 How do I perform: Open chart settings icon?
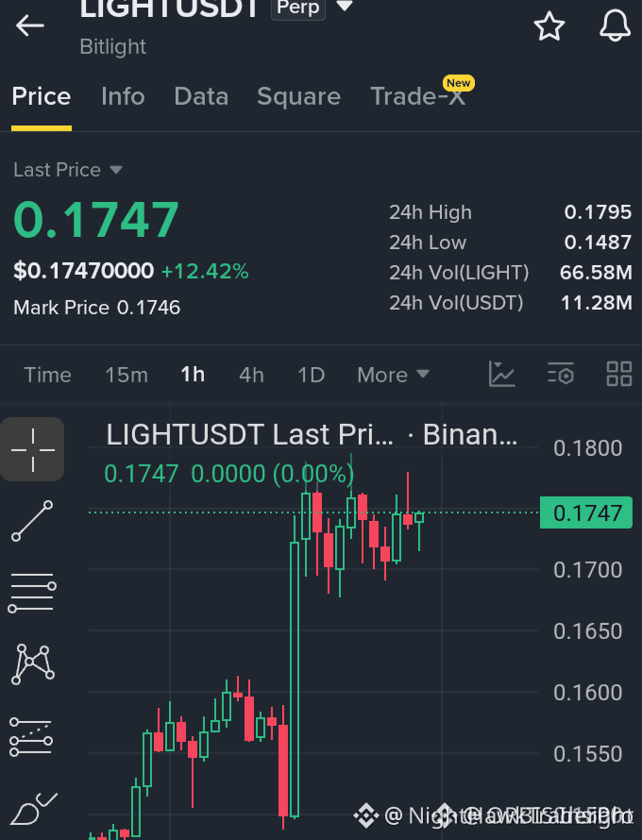point(561,374)
